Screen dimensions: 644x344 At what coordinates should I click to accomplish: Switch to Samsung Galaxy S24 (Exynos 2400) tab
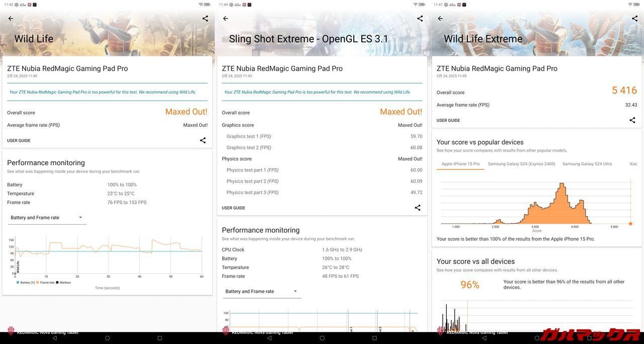(x=521, y=164)
